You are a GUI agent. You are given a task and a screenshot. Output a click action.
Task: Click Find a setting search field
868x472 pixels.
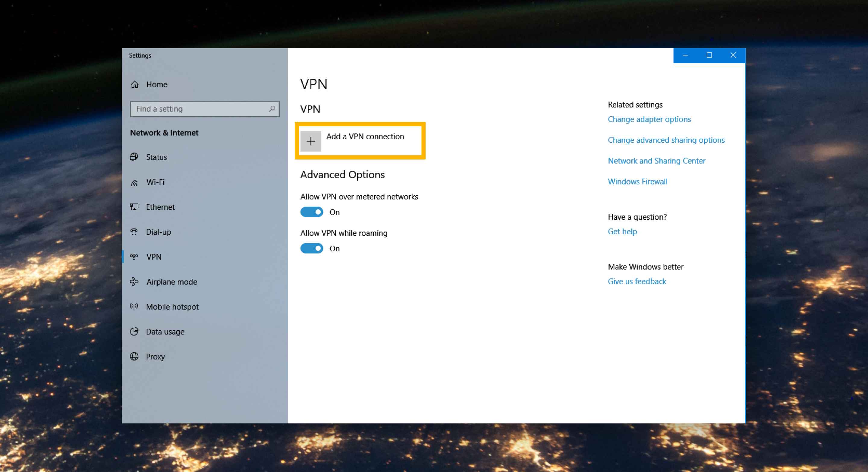pos(204,108)
